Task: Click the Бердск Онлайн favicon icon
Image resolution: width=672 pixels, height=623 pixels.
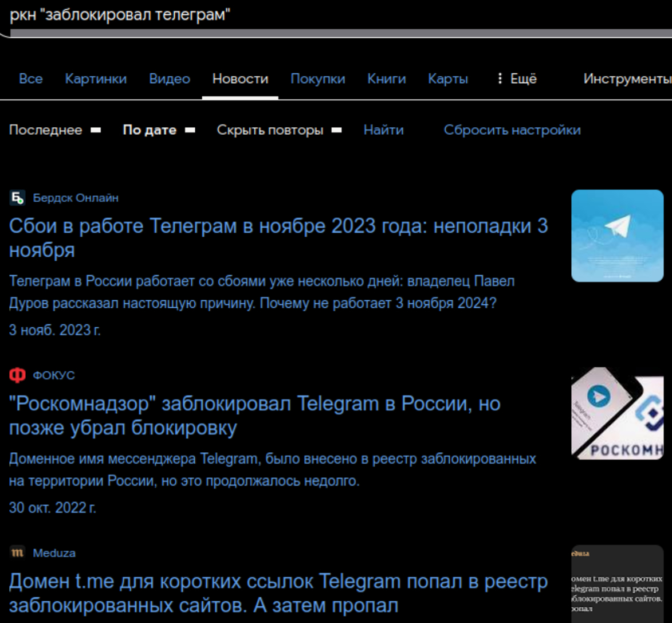Action: coord(18,198)
